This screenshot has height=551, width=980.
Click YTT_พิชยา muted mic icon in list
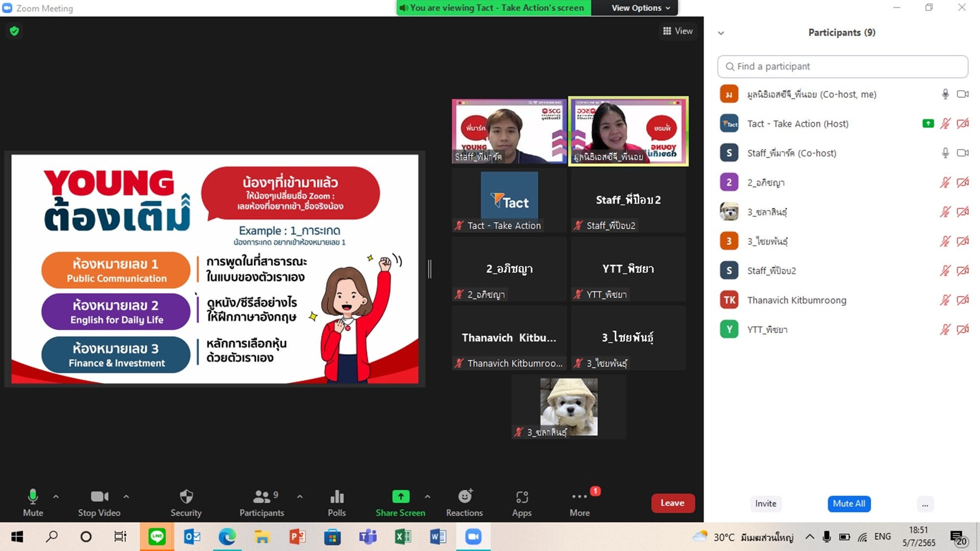click(x=945, y=329)
